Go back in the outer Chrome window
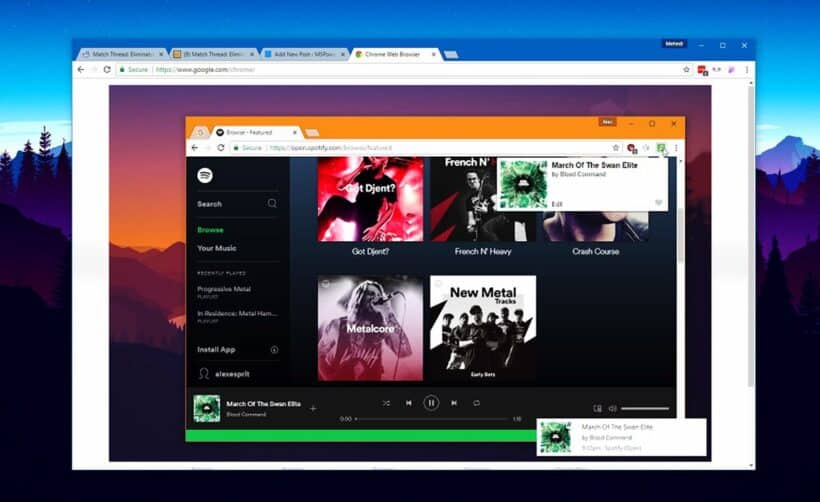This screenshot has width=820, height=502. [x=81, y=70]
